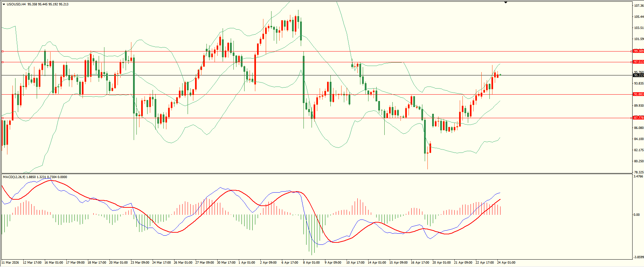Click the 89.930 price scale value
The width and height of the screenshot is (644, 267).
pyautogui.click(x=639, y=106)
